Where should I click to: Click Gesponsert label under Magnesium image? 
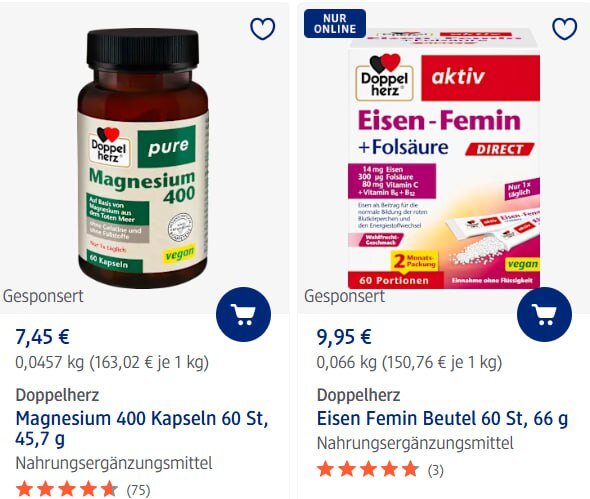click(x=43, y=296)
